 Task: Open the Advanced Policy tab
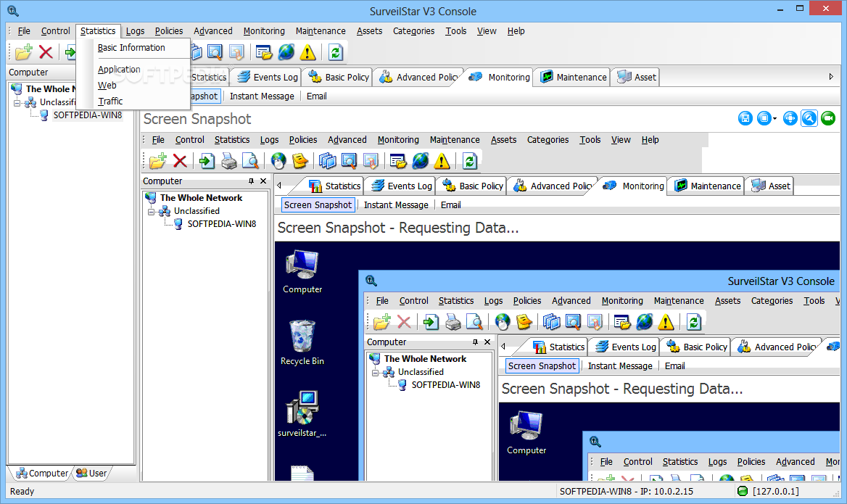[x=418, y=78]
